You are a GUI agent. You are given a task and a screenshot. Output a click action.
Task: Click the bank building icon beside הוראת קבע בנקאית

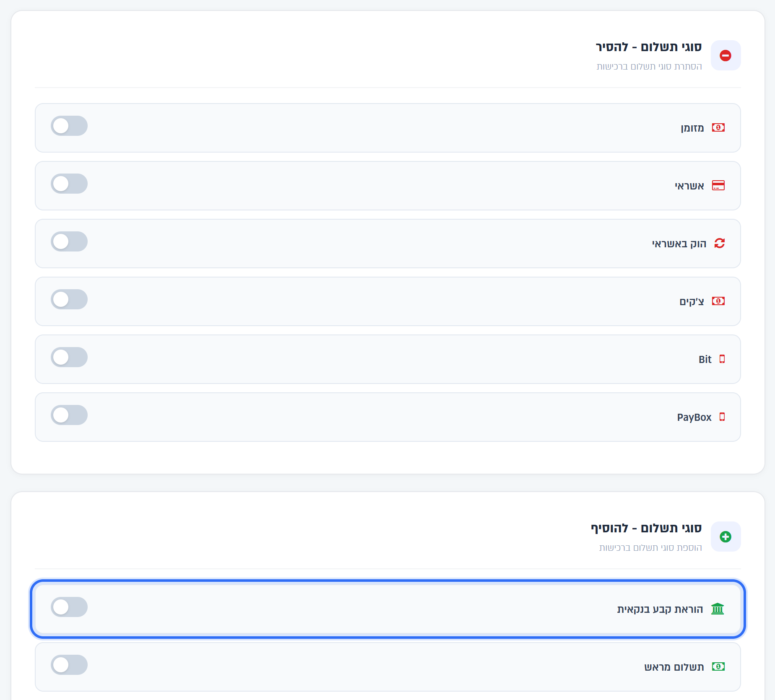point(718,609)
